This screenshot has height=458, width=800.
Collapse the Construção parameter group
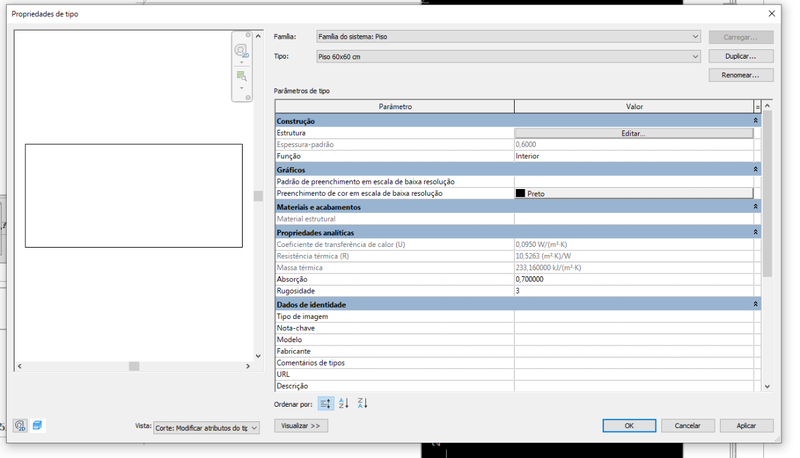click(755, 121)
